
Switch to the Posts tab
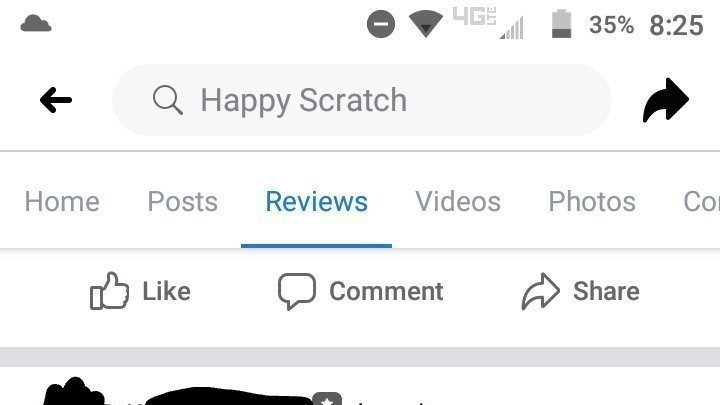[x=182, y=202]
